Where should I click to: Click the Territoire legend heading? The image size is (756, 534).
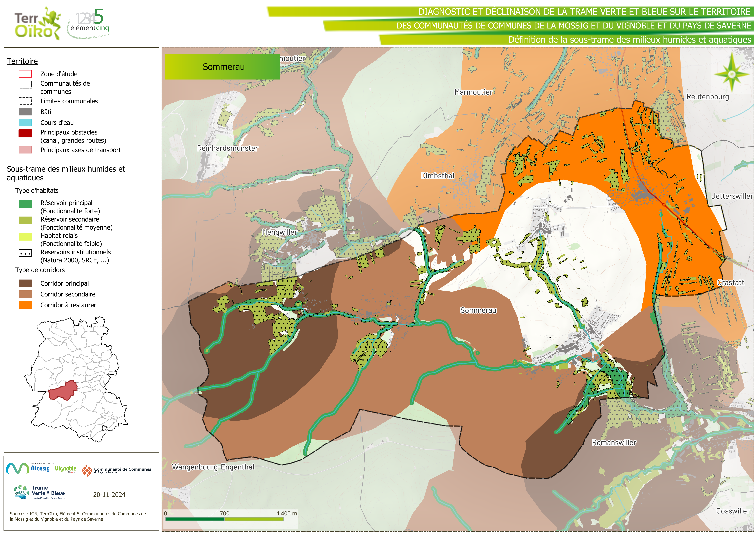[x=22, y=61]
